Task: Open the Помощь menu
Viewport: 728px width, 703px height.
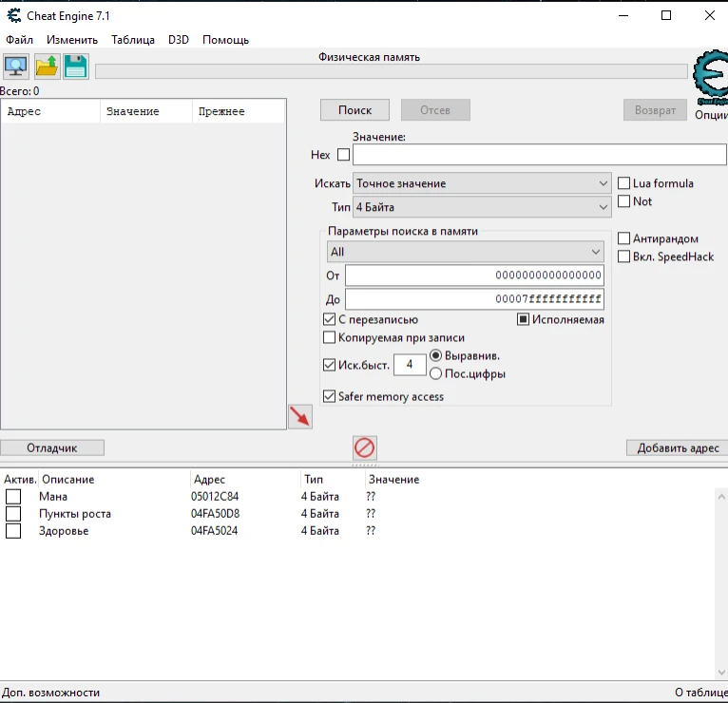Action: coord(225,40)
